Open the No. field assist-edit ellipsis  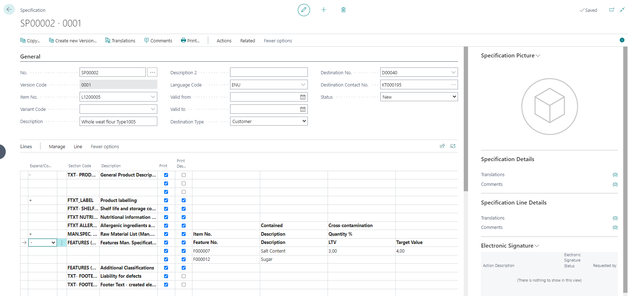(152, 72)
